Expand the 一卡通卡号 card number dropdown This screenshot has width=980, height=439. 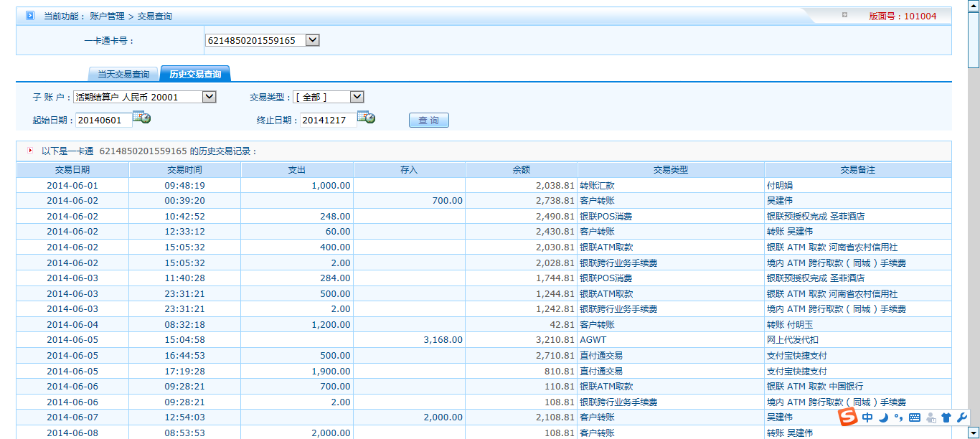click(312, 41)
